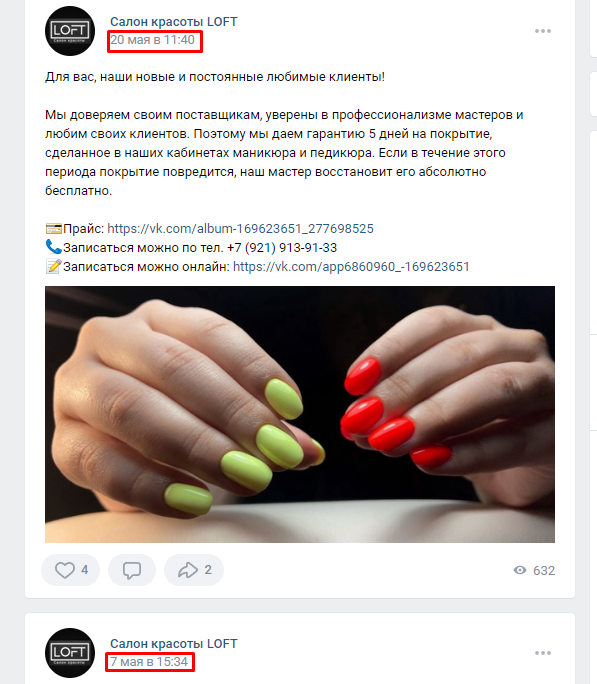Click the timestamp 20 мая в 11:40
Screen dimensions: 597x684
tap(153, 40)
